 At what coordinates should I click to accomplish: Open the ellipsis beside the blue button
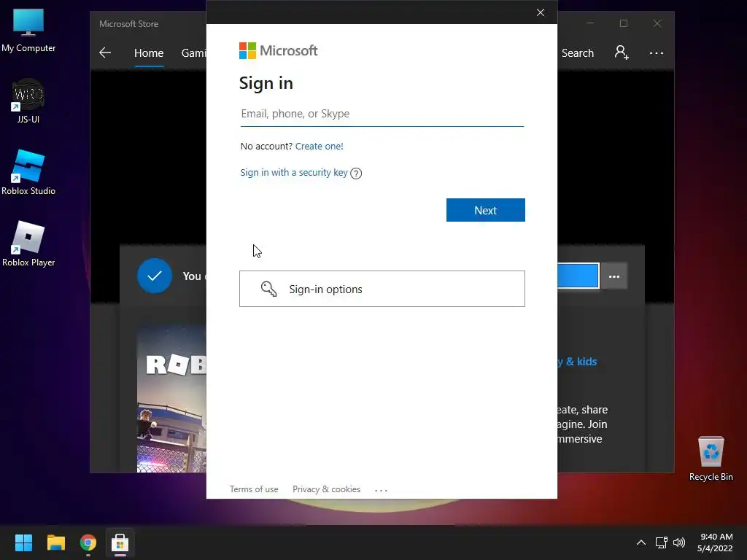click(614, 276)
